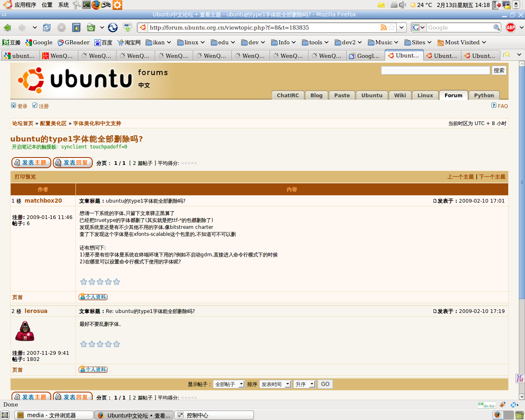
Task: Open lerosua's 个人资料 profile button
Action: 93,370
